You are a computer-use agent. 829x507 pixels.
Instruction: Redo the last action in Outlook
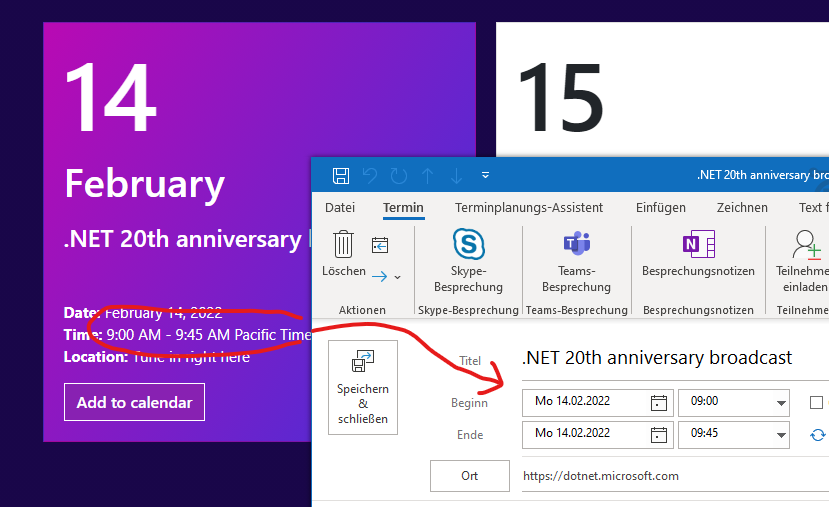point(399,176)
